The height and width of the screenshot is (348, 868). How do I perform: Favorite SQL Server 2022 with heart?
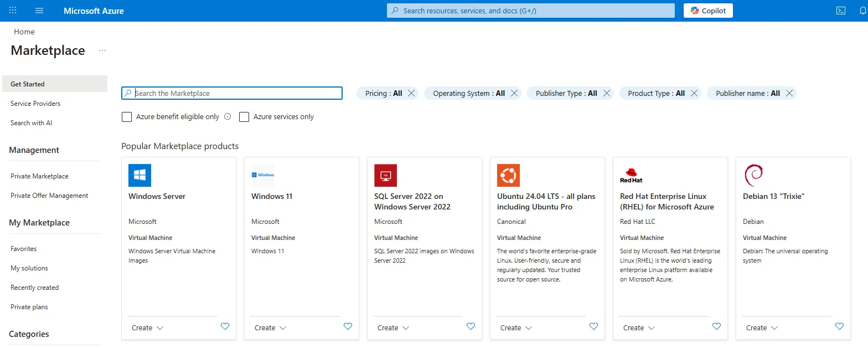tap(471, 326)
